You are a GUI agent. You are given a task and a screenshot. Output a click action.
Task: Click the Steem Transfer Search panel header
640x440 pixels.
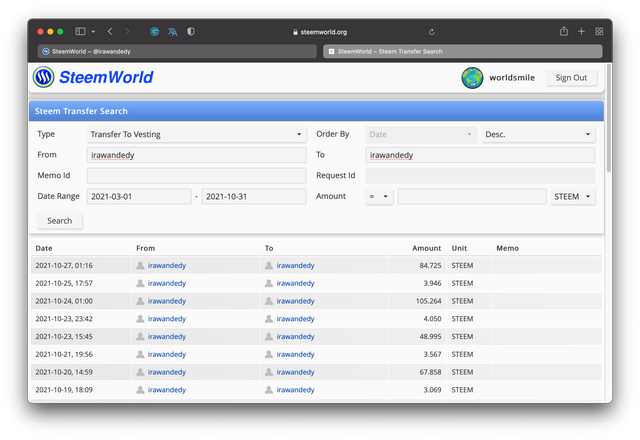[x=316, y=111]
